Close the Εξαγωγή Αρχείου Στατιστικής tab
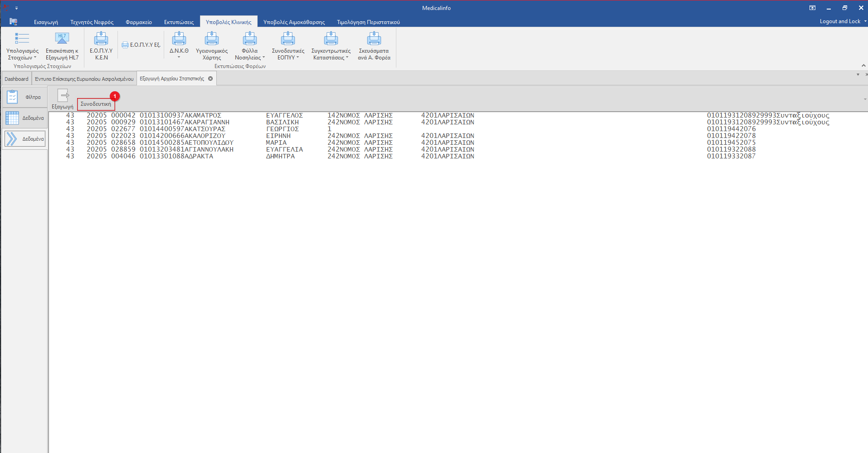 pyautogui.click(x=210, y=79)
